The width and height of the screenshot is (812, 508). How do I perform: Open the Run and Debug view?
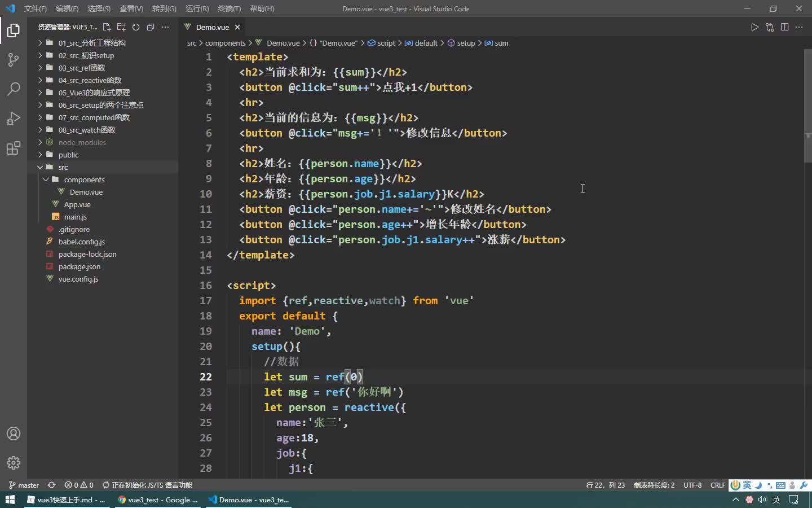pos(14,119)
